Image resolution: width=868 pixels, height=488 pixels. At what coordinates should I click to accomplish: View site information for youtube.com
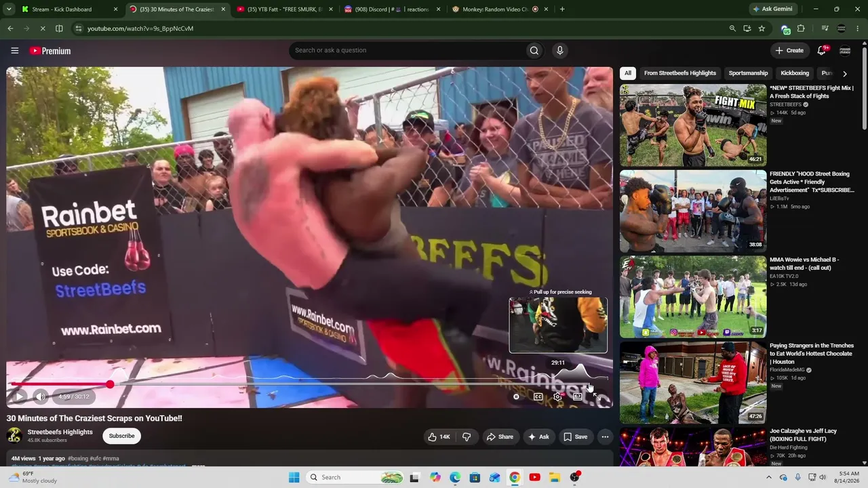pos(79,28)
